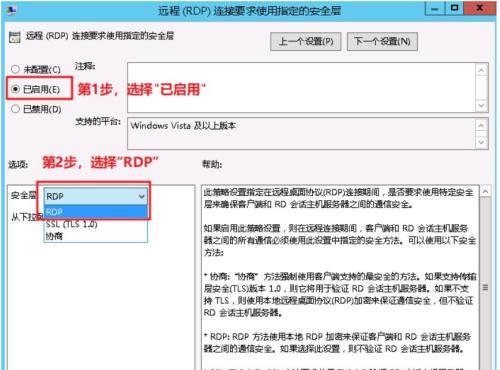Click up arrow of supported platform scrollbar
500x370 pixels.
click(481, 125)
